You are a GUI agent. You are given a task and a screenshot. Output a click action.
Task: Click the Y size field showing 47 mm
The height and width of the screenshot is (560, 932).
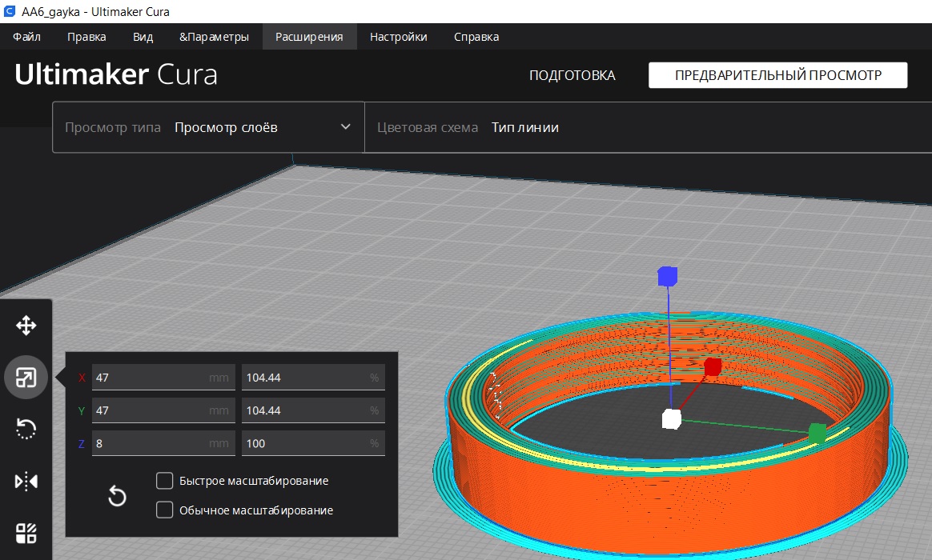163,410
